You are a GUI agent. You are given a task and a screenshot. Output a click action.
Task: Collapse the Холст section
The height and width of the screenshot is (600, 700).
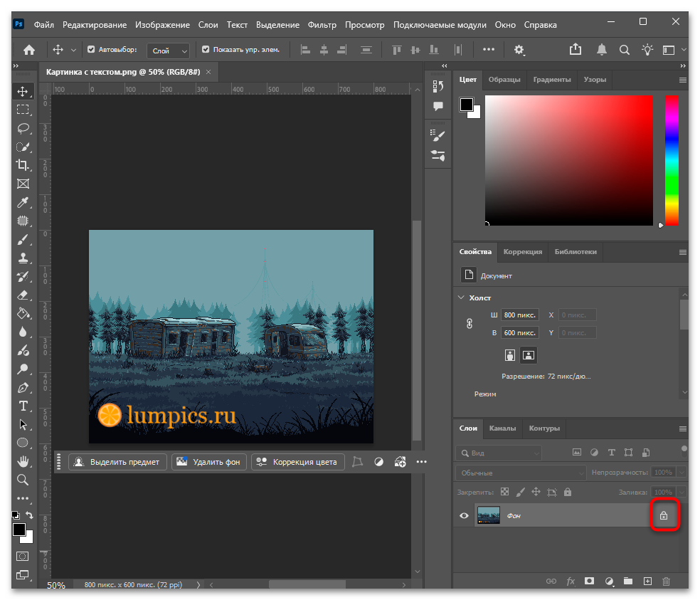(461, 298)
